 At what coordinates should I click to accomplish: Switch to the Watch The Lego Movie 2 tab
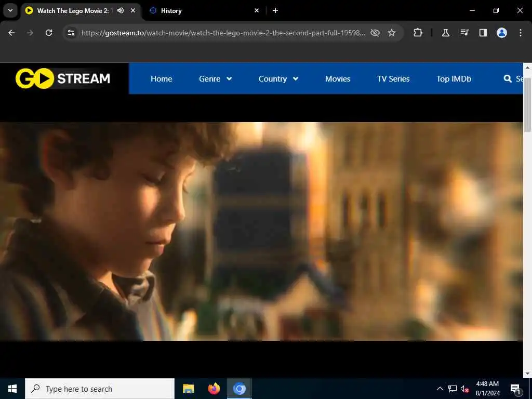73,10
